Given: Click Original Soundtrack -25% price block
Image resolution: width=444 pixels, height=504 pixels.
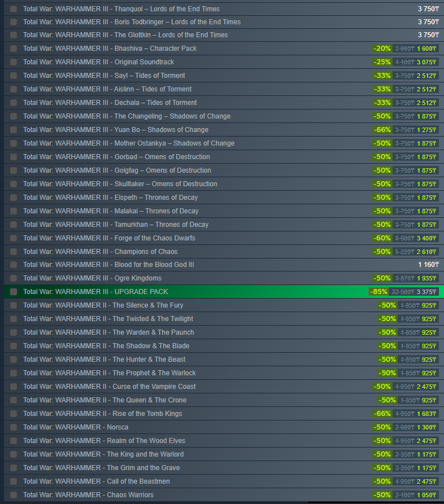Looking at the screenshot, I should 405,62.
